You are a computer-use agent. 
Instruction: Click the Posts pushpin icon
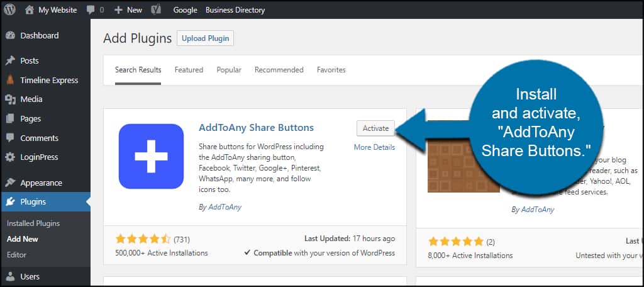[x=10, y=61]
